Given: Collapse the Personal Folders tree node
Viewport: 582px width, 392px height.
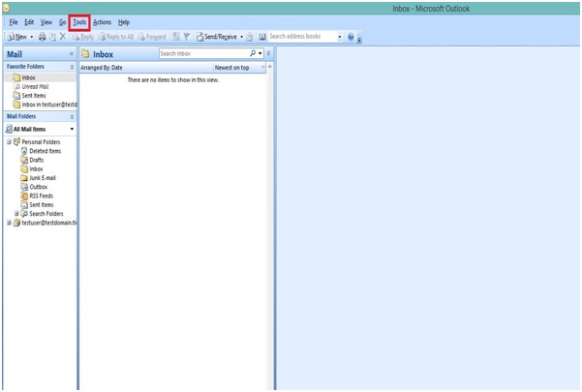Looking at the screenshot, I should (x=9, y=141).
